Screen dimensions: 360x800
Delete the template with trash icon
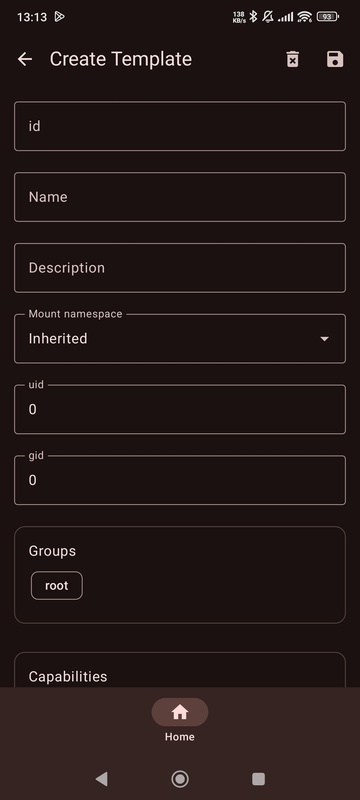[x=292, y=59]
